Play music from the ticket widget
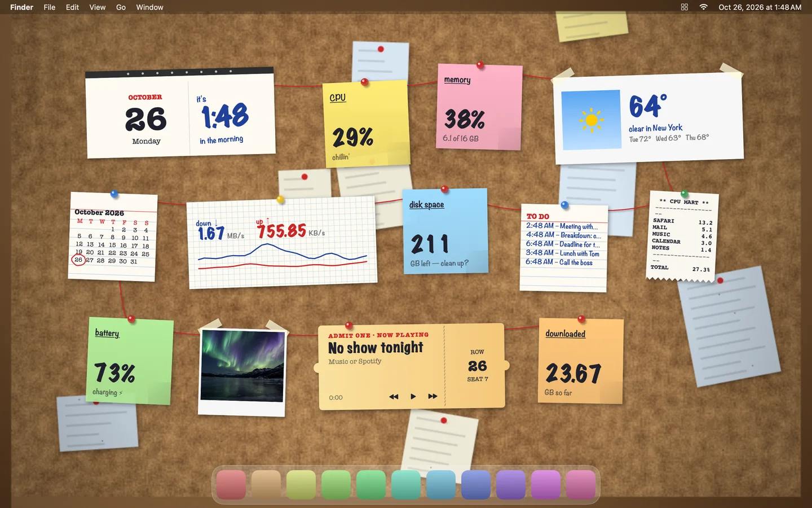The image size is (812, 508). click(413, 397)
